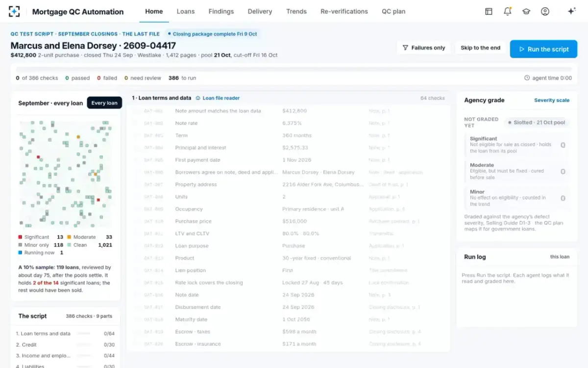This screenshot has height=368, width=588.
Task: Open the Loan file reader link
Action: [221, 98]
